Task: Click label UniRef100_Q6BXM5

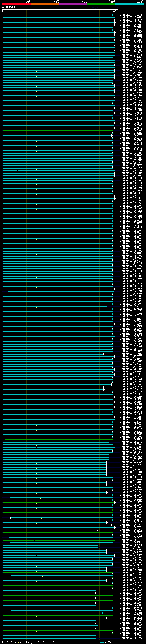Action: pos(131,369)
